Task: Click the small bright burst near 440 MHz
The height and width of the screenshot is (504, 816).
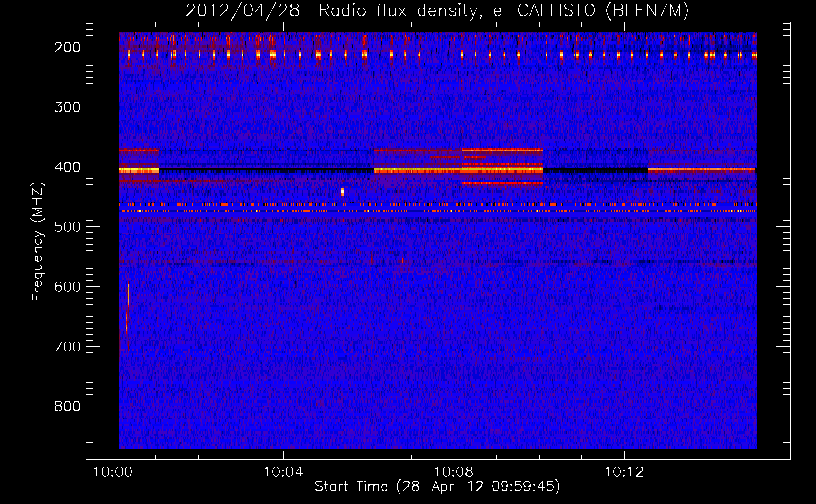Action: 342,192
